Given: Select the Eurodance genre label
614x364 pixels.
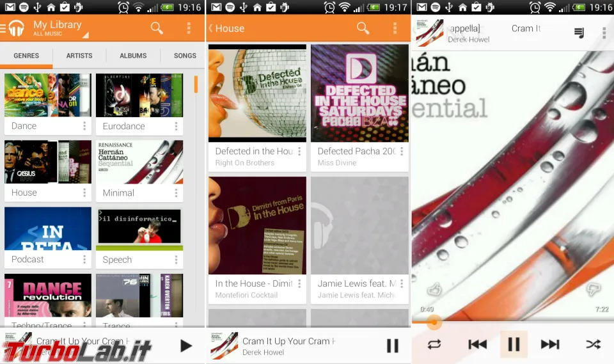Looking at the screenshot, I should click(123, 126).
